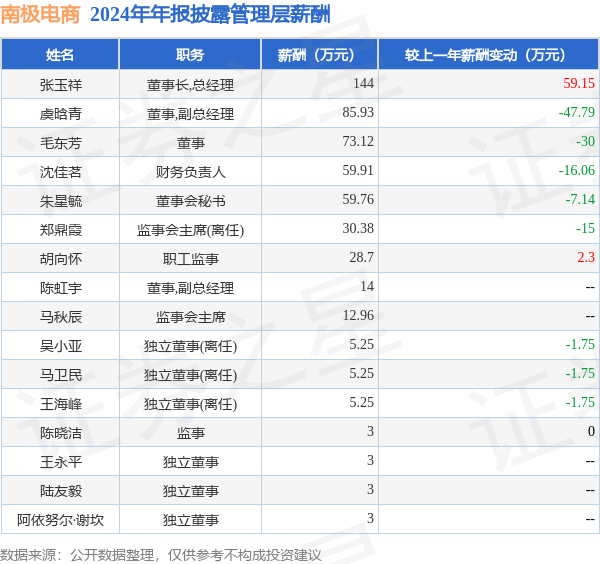
Task: Click salary value 85.93
Action: coord(358,112)
